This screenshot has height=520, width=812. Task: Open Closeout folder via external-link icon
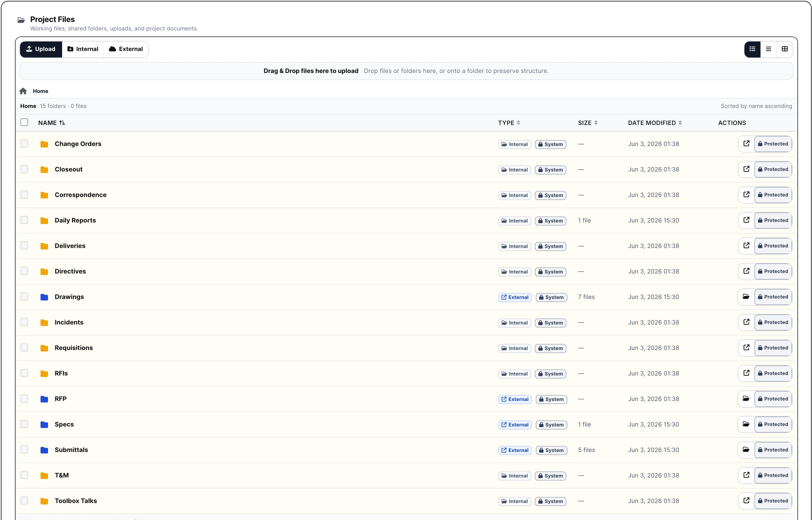[746, 169]
